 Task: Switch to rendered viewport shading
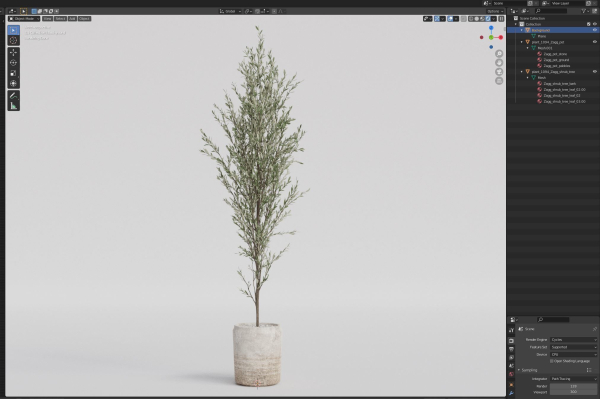pyautogui.click(x=488, y=19)
